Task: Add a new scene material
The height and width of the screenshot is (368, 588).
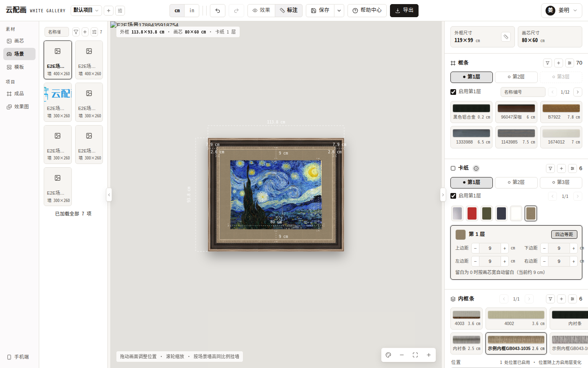Action: tap(85, 32)
